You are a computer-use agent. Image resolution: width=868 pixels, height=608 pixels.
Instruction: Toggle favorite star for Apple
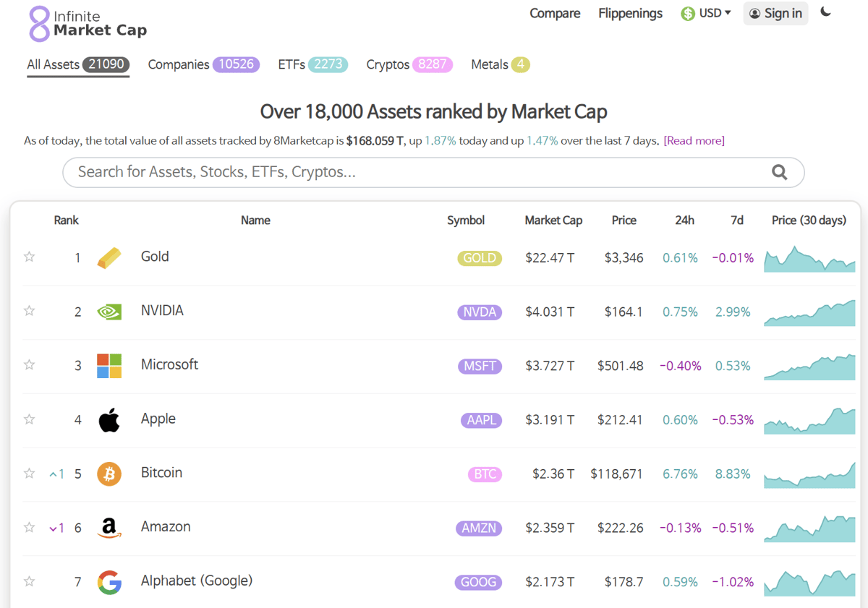coord(30,419)
